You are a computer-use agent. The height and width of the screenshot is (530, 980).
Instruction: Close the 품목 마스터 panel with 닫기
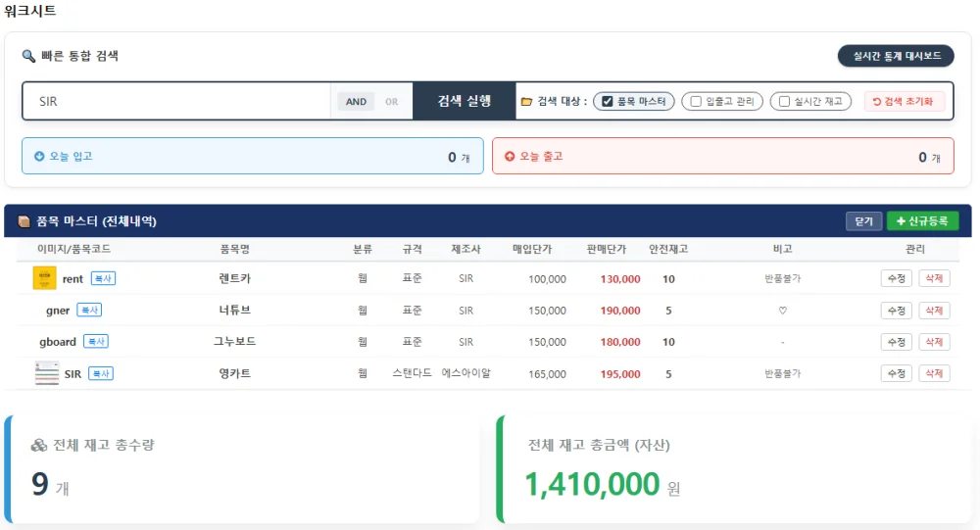coord(863,221)
